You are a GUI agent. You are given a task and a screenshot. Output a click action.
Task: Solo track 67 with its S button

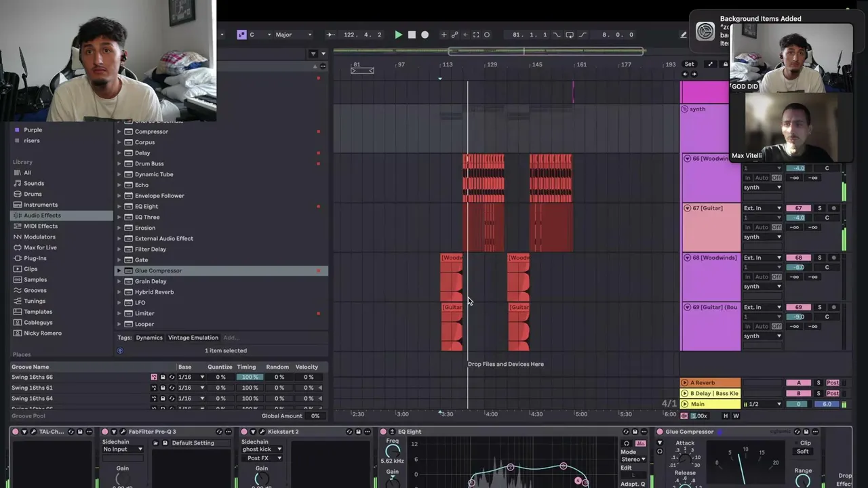(819, 208)
